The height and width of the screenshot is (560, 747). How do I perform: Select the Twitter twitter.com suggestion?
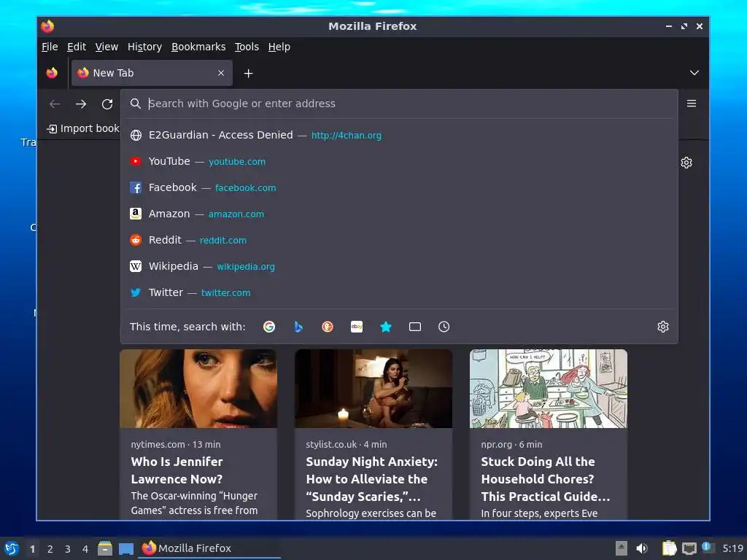[399, 292]
